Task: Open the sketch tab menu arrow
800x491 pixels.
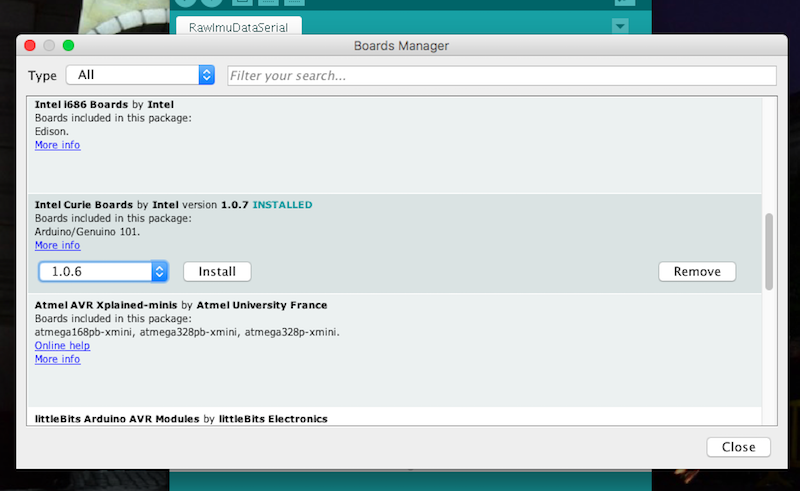Action: click(620, 26)
